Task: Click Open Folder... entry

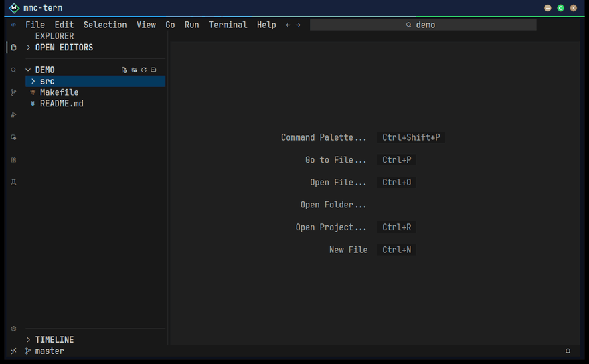Action: [x=333, y=205]
